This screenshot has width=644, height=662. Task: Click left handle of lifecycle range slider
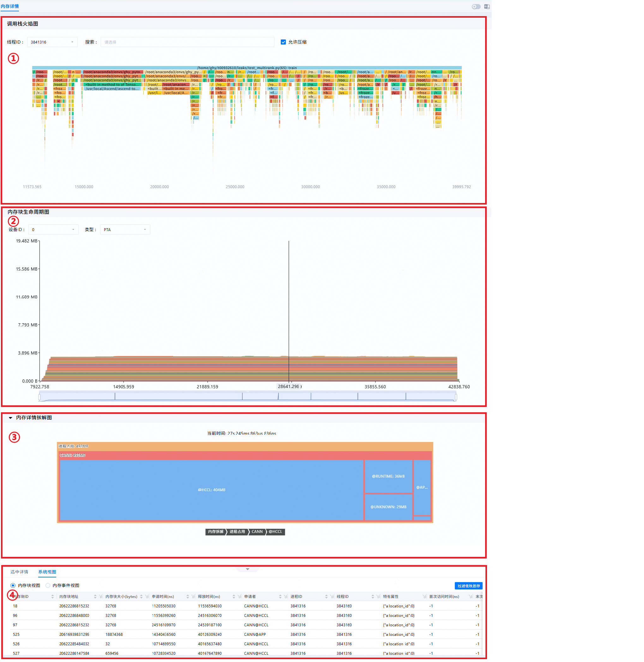(39, 397)
